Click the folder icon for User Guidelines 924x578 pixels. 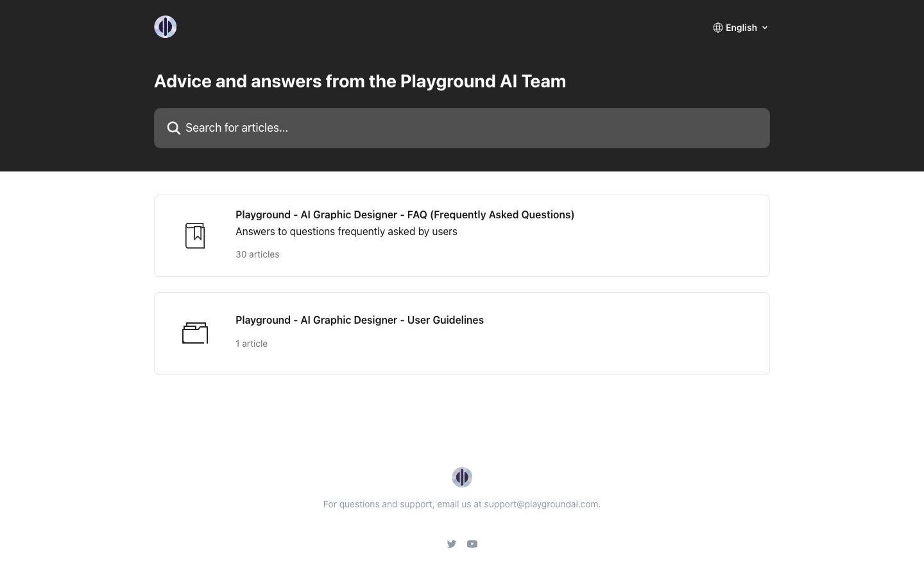pos(195,333)
